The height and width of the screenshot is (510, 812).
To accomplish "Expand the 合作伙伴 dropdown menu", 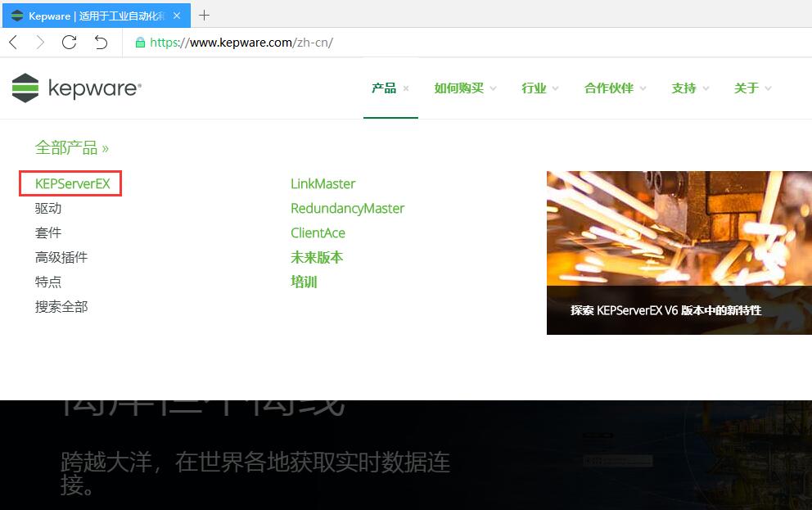I will click(x=608, y=88).
